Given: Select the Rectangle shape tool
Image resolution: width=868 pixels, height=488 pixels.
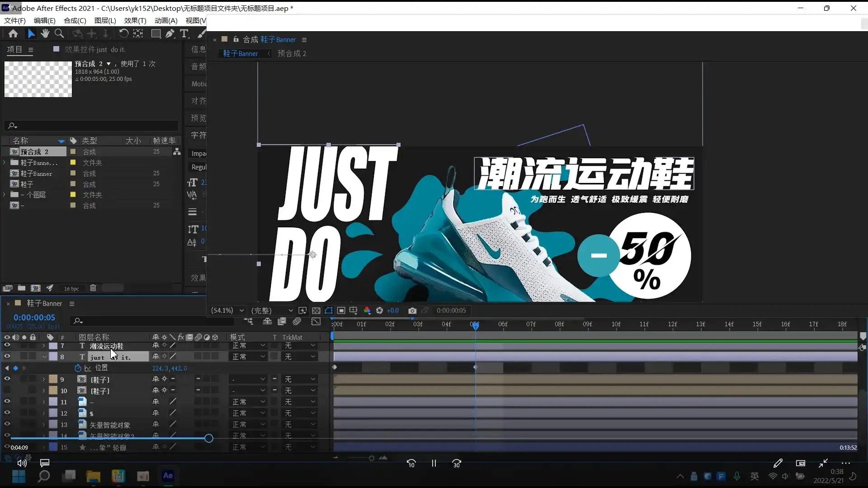Looking at the screenshot, I should [155, 33].
